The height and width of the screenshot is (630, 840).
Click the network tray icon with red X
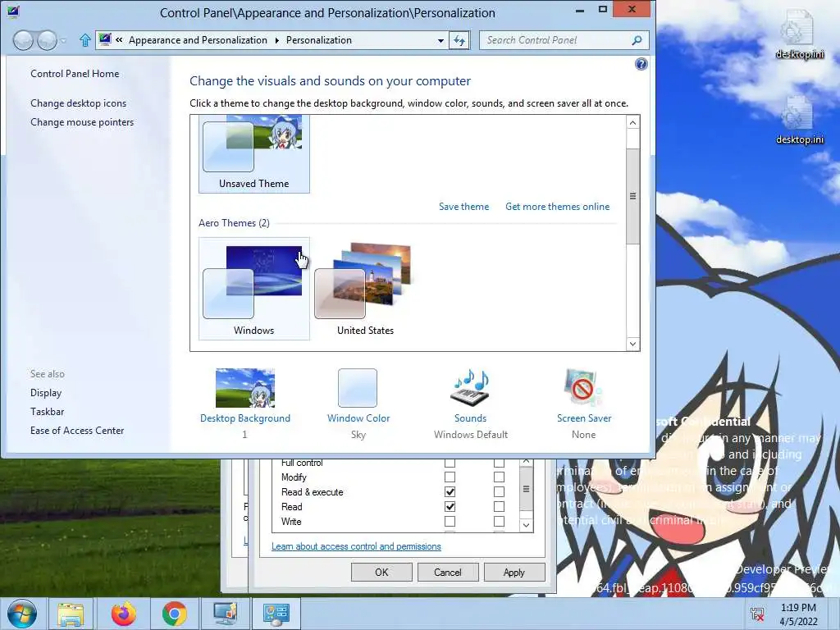(x=757, y=614)
